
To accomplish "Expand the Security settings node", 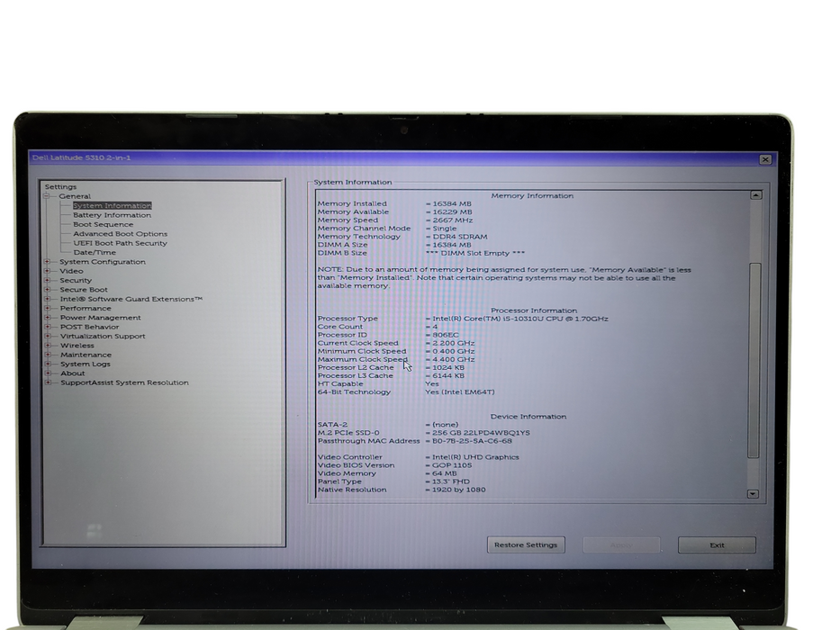I will pyautogui.click(x=47, y=280).
